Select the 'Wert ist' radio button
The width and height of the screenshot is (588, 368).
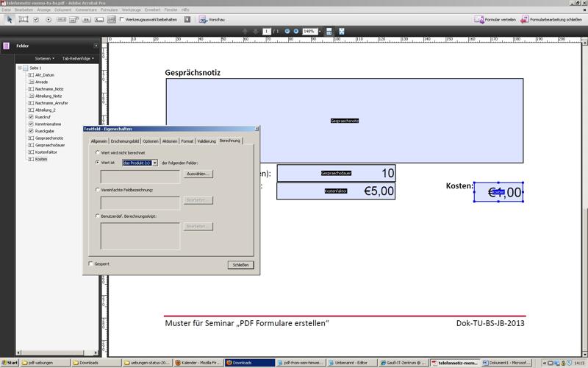[x=98, y=162]
